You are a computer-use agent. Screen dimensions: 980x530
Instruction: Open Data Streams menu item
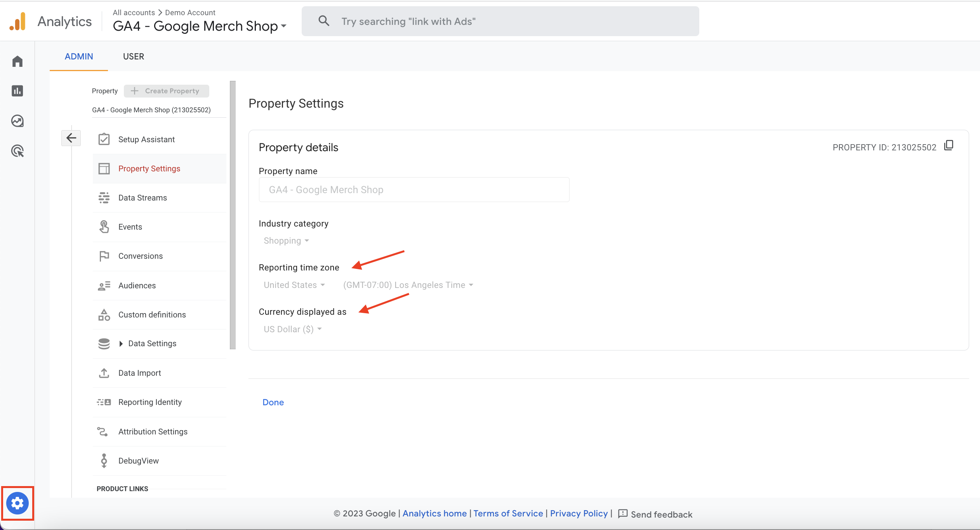click(160, 198)
